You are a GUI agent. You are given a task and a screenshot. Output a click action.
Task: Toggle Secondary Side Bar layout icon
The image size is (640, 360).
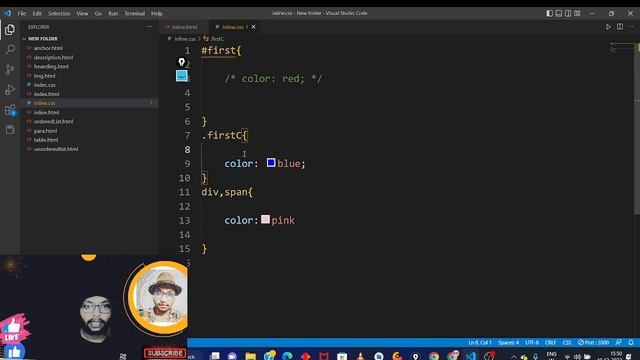(568, 13)
